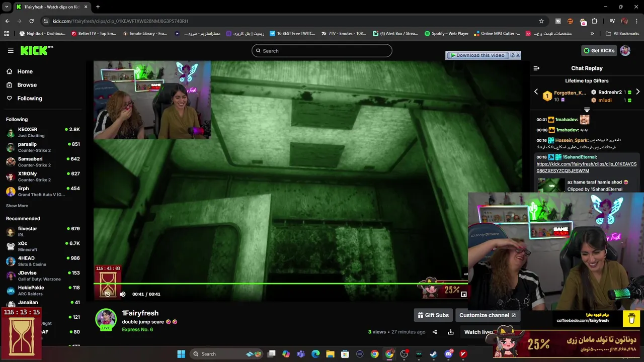Mute the clip volume
The width and height of the screenshot is (644, 362).
pyautogui.click(x=122, y=294)
